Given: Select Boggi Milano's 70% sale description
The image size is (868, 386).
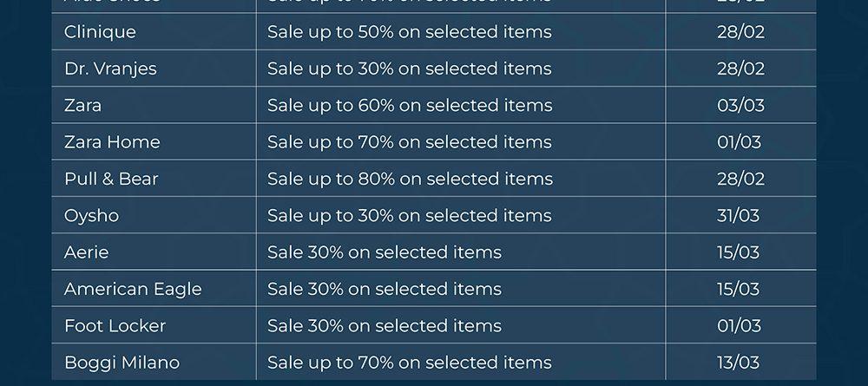Looking at the screenshot, I should [410, 363].
